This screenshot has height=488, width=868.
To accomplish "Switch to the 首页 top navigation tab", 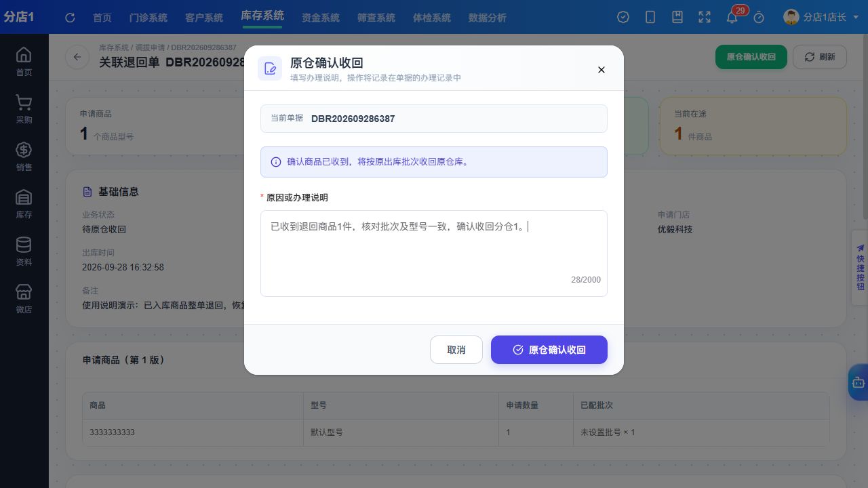I will pos(102,18).
